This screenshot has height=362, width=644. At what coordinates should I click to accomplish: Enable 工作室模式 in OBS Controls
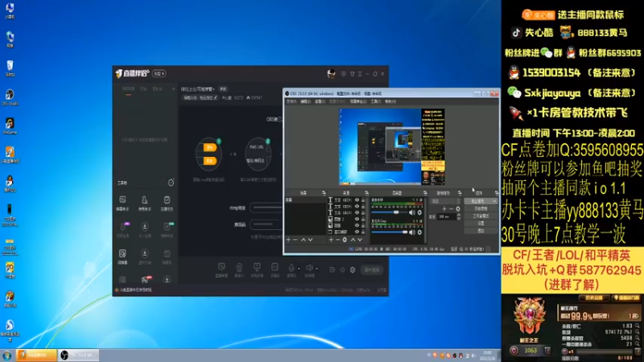tap(481, 216)
